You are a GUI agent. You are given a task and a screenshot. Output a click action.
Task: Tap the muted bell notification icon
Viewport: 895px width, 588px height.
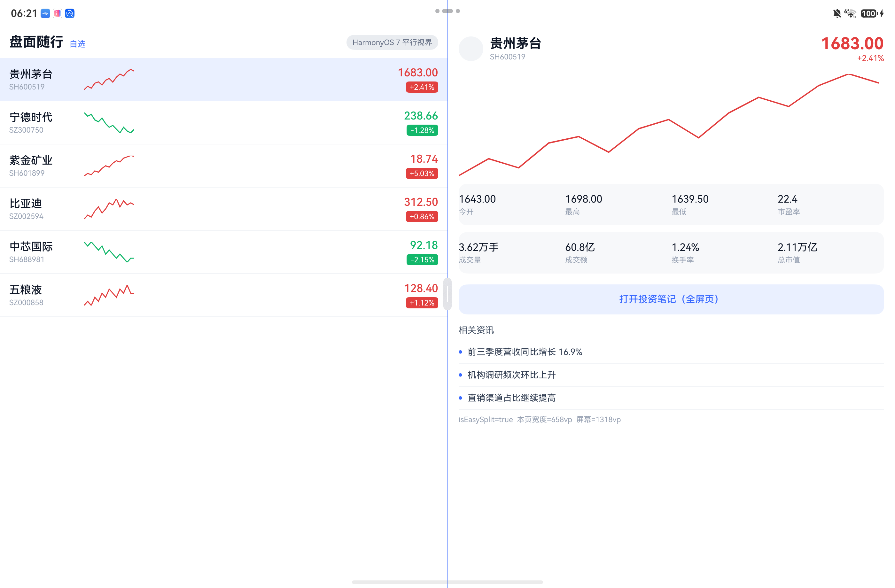(837, 13)
